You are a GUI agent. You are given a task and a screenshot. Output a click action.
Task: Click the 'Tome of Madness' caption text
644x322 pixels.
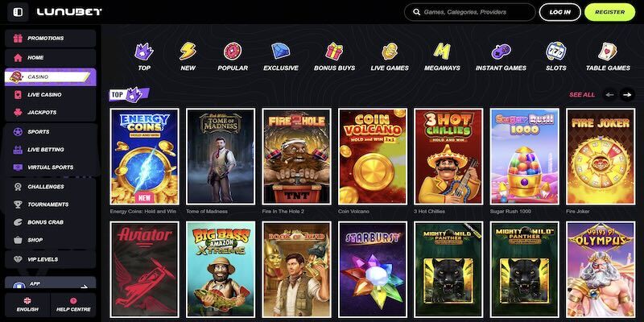(207, 212)
